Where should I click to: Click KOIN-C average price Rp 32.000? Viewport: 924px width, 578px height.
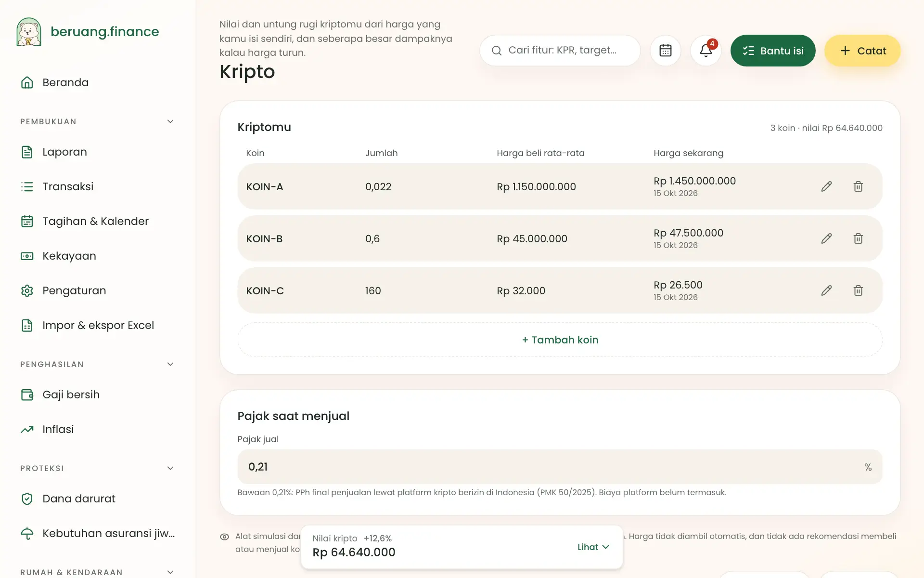click(x=521, y=291)
